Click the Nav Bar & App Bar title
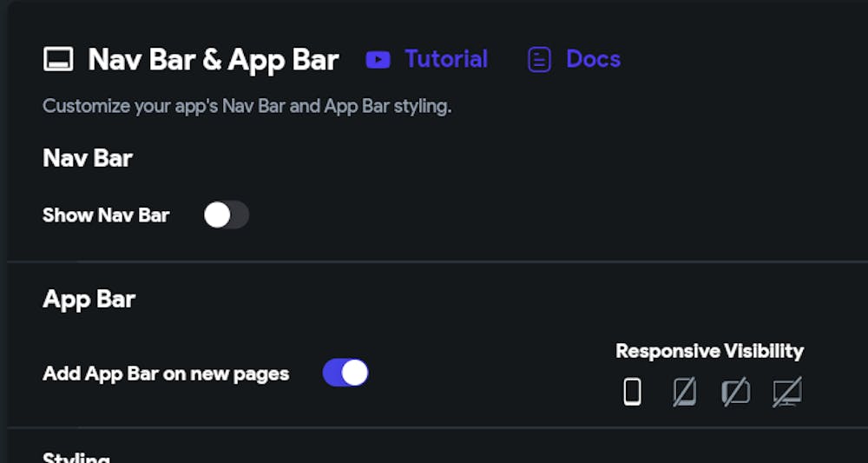Image resolution: width=868 pixels, height=463 pixels. (x=214, y=60)
